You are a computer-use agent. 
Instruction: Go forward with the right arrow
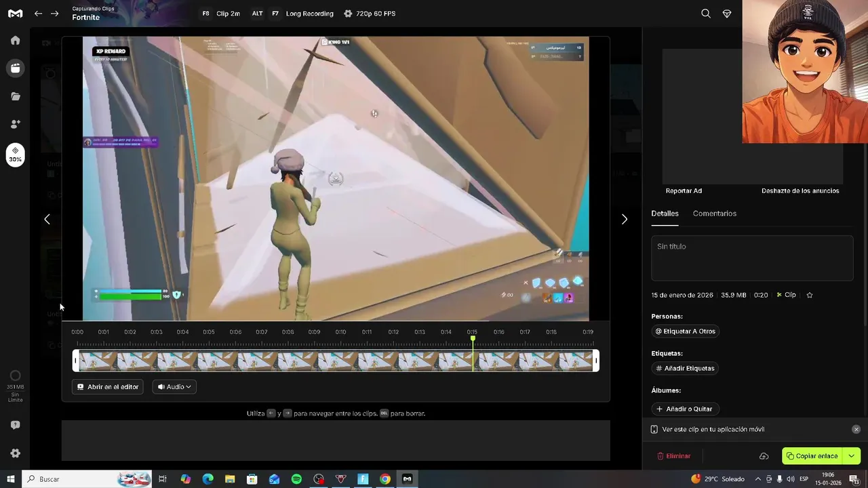click(x=55, y=14)
